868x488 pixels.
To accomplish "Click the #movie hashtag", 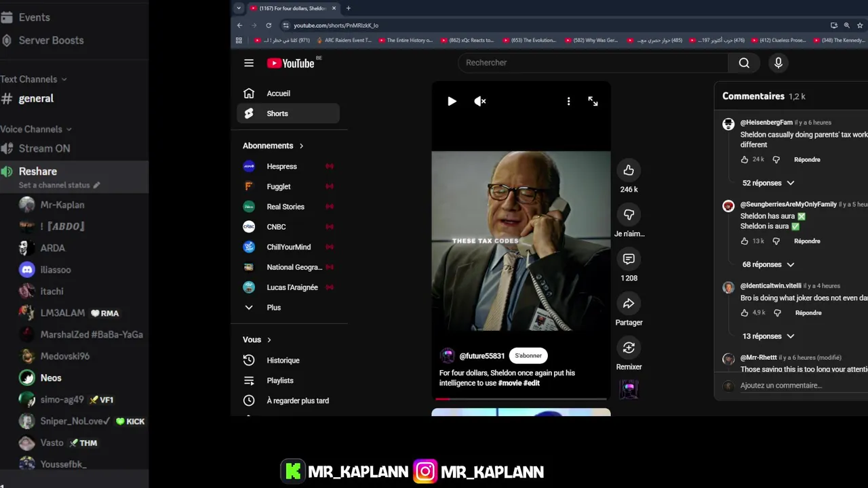I will click(510, 383).
